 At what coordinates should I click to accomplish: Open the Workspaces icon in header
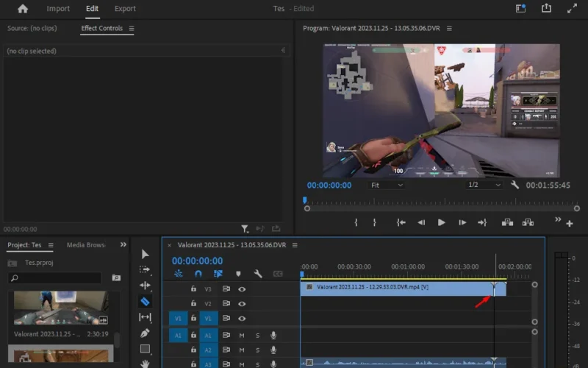[x=520, y=8]
